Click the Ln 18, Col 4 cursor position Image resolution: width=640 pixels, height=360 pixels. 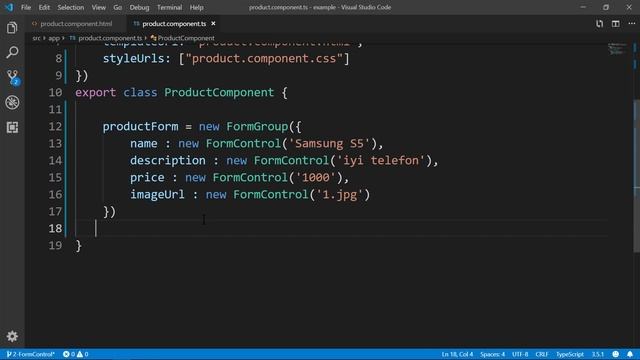pyautogui.click(x=457, y=354)
